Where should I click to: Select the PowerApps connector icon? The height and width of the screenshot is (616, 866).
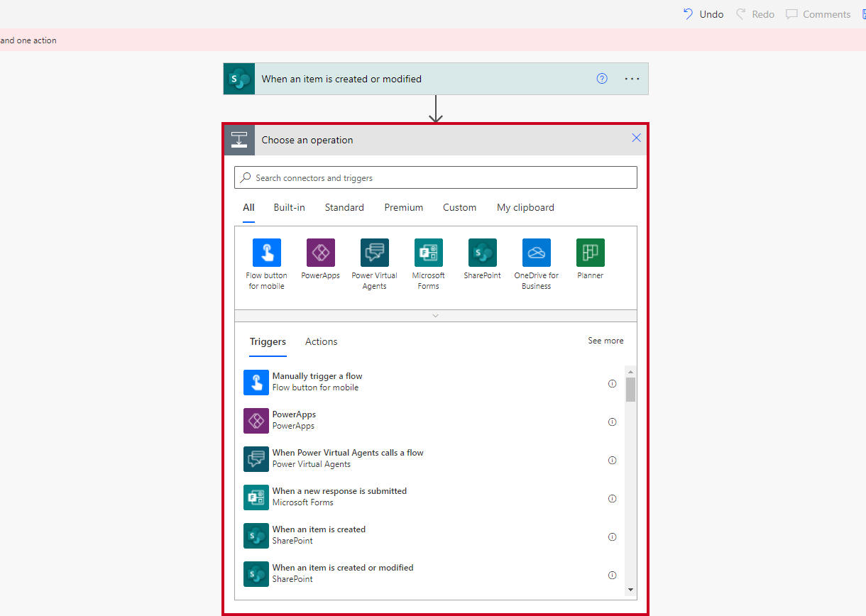click(x=321, y=253)
